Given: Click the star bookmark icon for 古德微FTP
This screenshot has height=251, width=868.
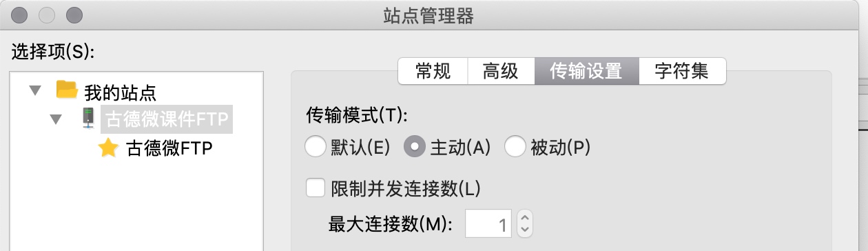Looking at the screenshot, I should 109,148.
